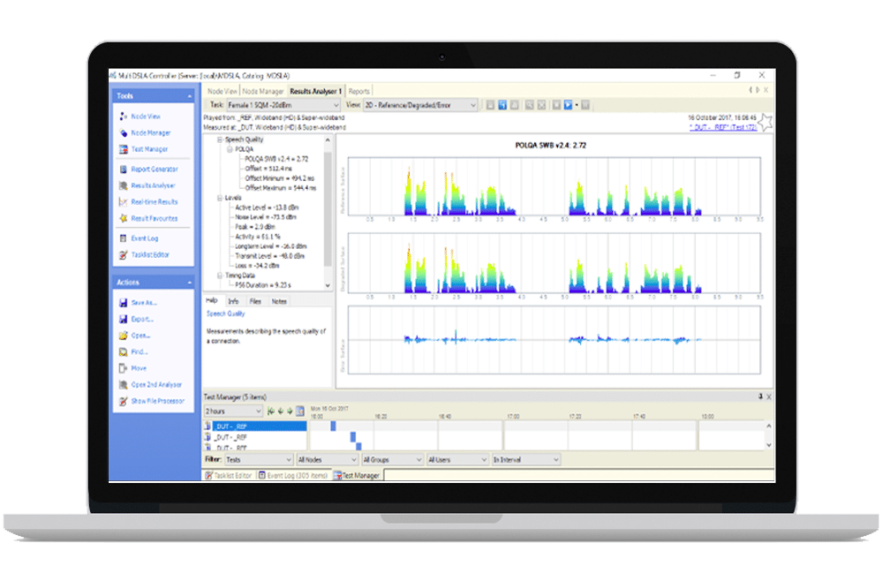Click the Export action

click(142, 319)
